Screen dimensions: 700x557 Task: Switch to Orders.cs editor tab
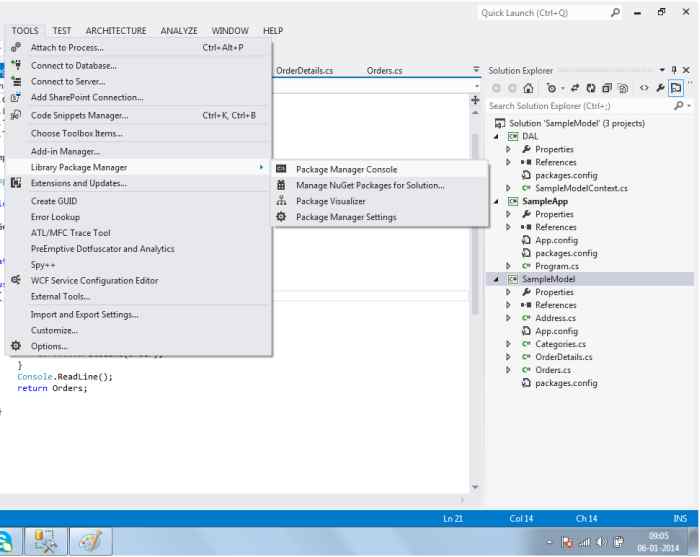click(x=384, y=71)
